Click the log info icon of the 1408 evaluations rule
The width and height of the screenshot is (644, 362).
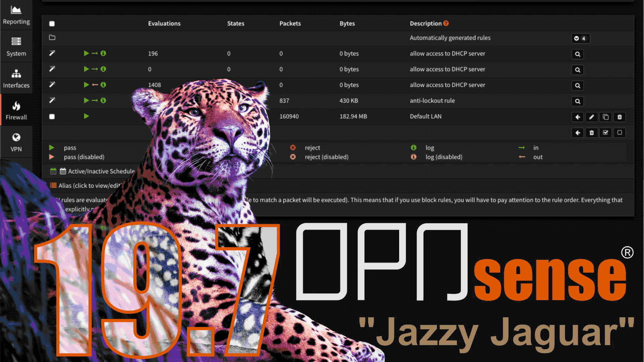tap(103, 85)
